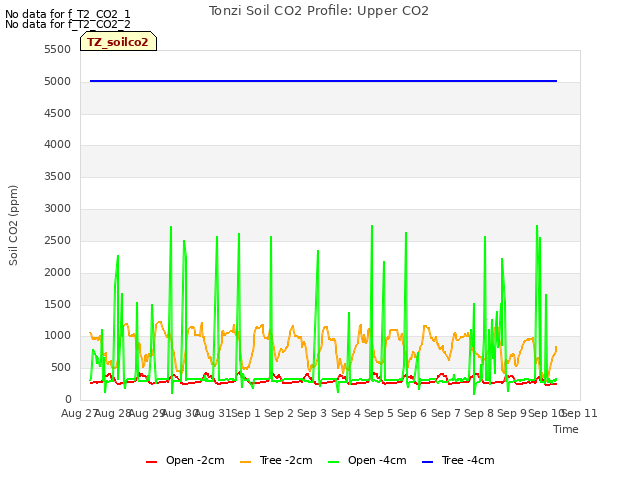Screen dimensions: 640x480
Task: Click the 500 y-axis tick label
Action: (61, 368)
